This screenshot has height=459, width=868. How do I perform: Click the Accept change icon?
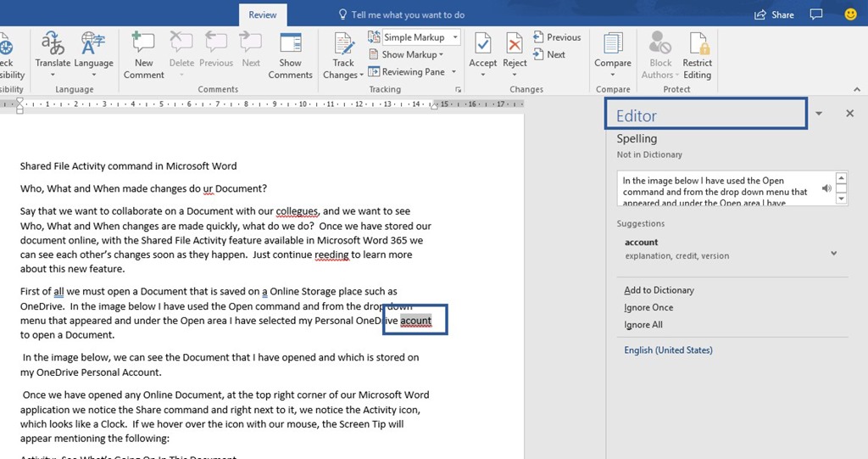[482, 43]
